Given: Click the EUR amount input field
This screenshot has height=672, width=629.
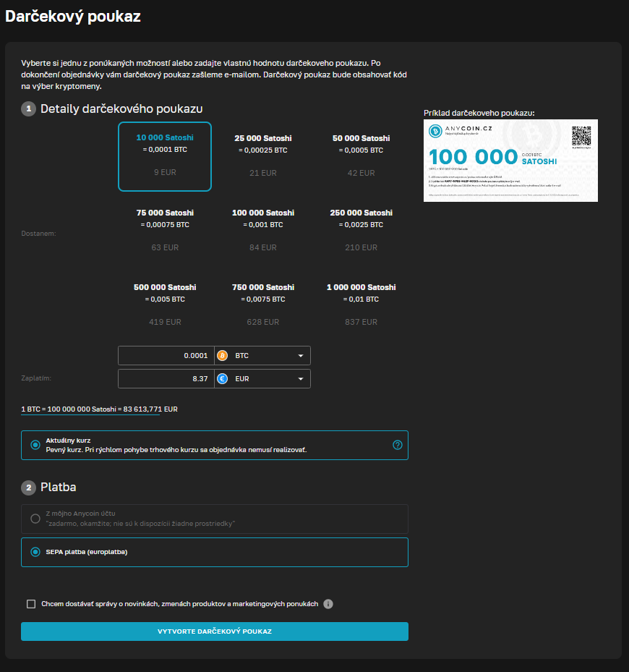Looking at the screenshot, I should tap(166, 379).
